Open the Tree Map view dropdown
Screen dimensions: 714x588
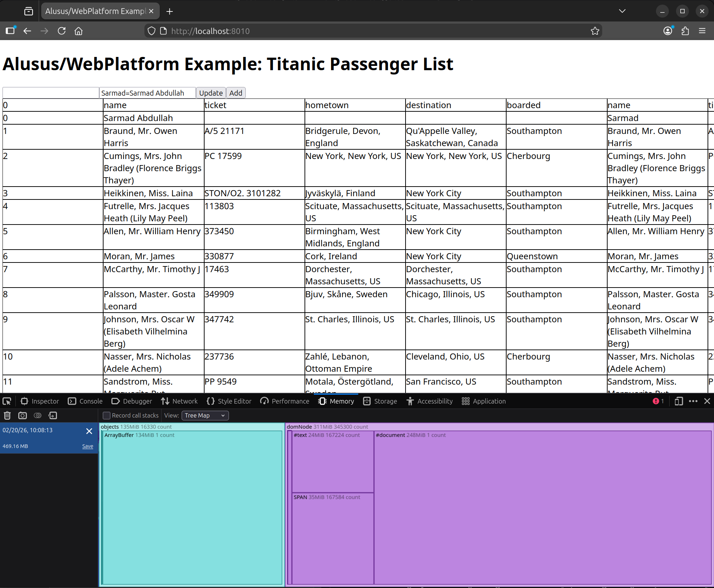tap(205, 415)
